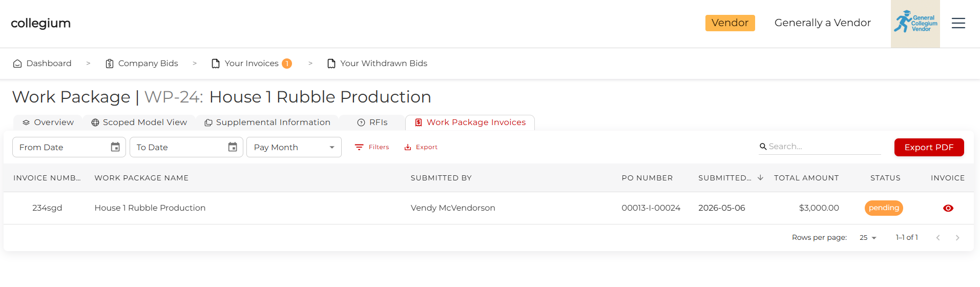Switch to the RFIs tab

pyautogui.click(x=372, y=122)
